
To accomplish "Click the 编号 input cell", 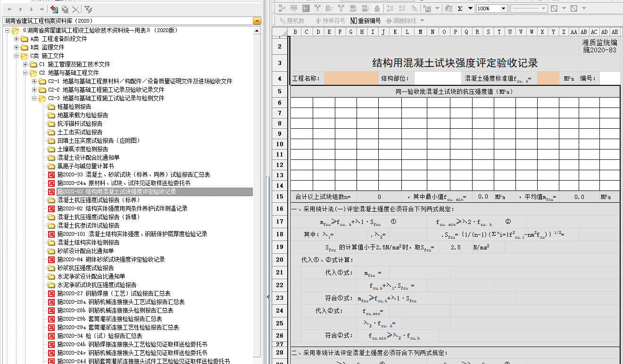I will [609, 79].
